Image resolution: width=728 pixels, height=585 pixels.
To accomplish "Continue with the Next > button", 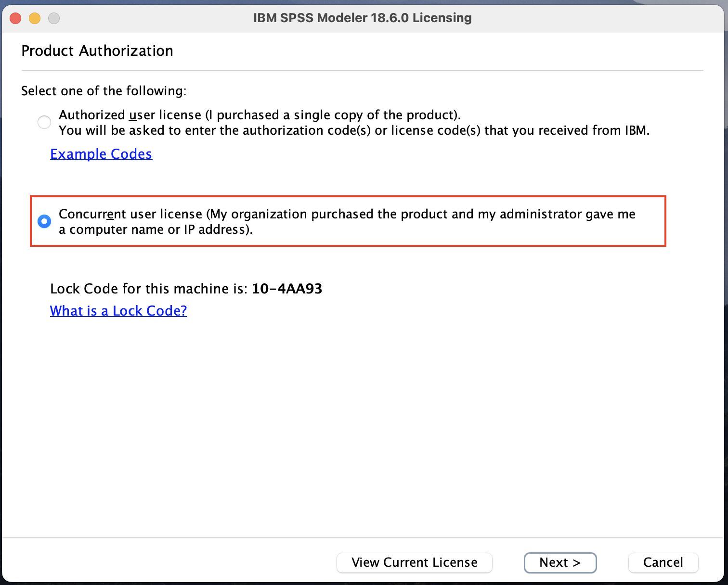I will coord(560,562).
